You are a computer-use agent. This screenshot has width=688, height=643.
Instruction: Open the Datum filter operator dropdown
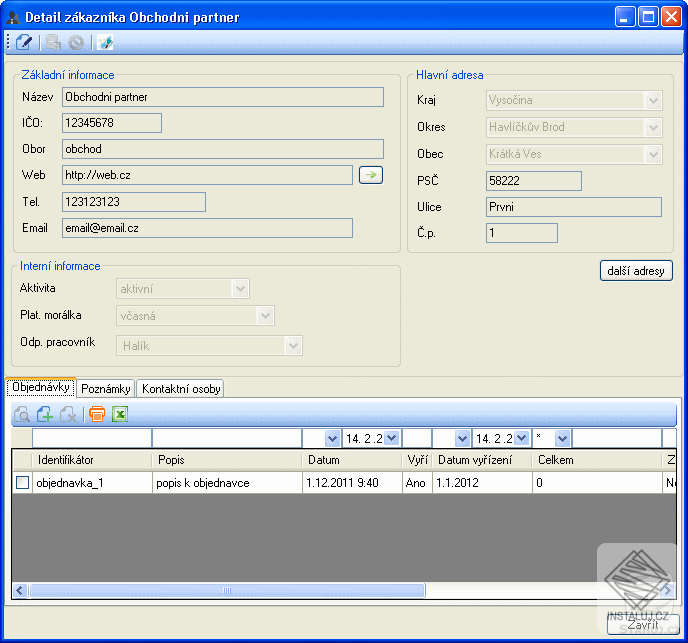pos(333,438)
